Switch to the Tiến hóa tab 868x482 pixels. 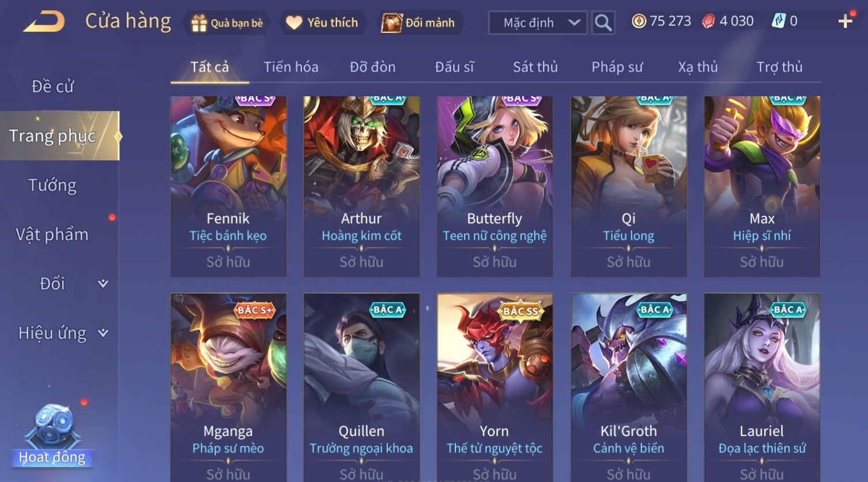coord(291,67)
